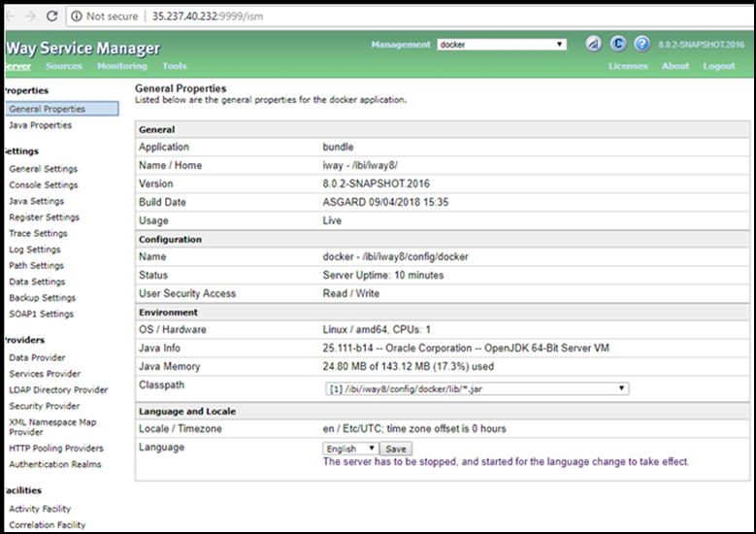
Task: Open the Monitoring menu
Action: coord(122,66)
